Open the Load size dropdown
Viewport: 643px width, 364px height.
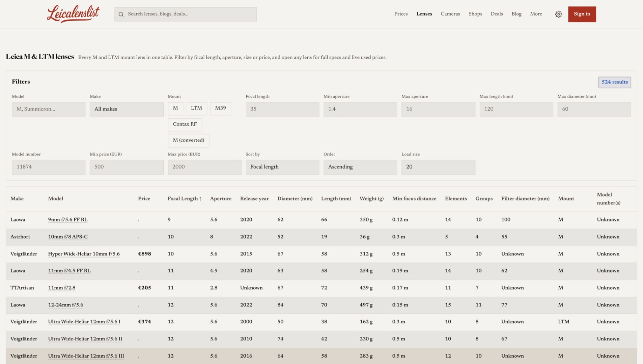pos(438,167)
